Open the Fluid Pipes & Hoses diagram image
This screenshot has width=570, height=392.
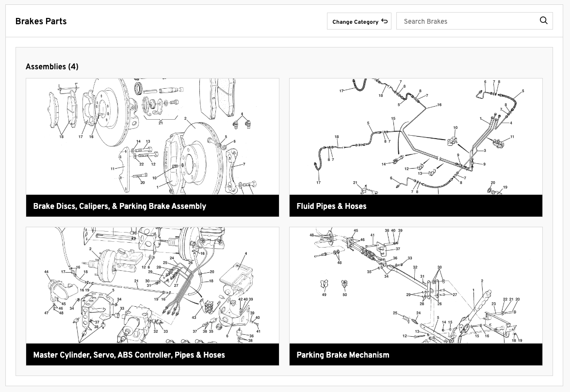coord(416,137)
